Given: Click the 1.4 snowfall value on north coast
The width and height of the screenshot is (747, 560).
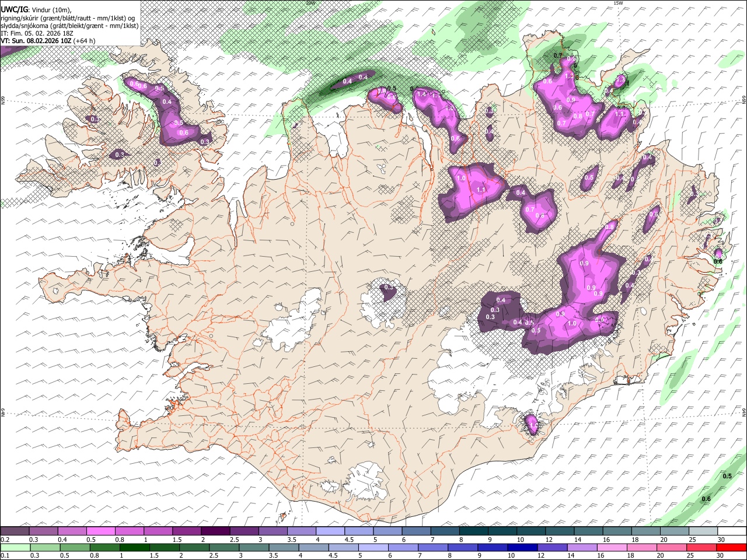Looking at the screenshot, I should (423, 94).
